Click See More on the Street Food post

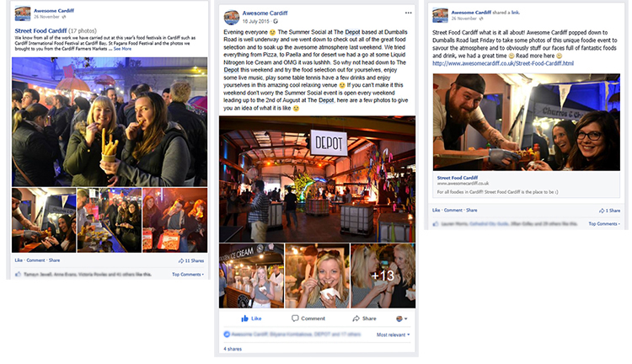[x=122, y=49]
